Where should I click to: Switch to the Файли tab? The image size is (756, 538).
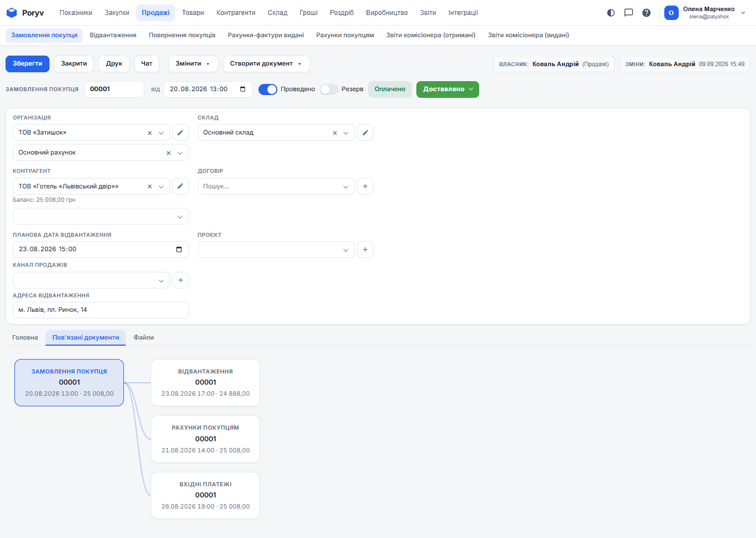point(144,337)
